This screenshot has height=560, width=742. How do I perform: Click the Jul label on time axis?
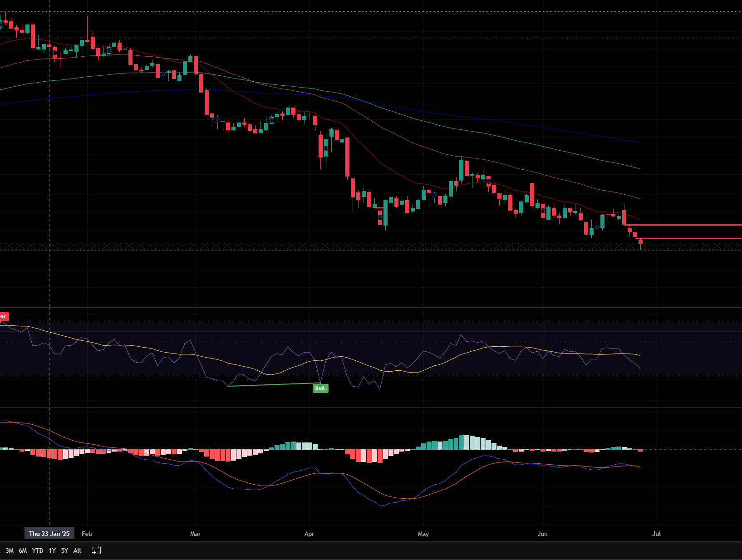tap(656, 534)
